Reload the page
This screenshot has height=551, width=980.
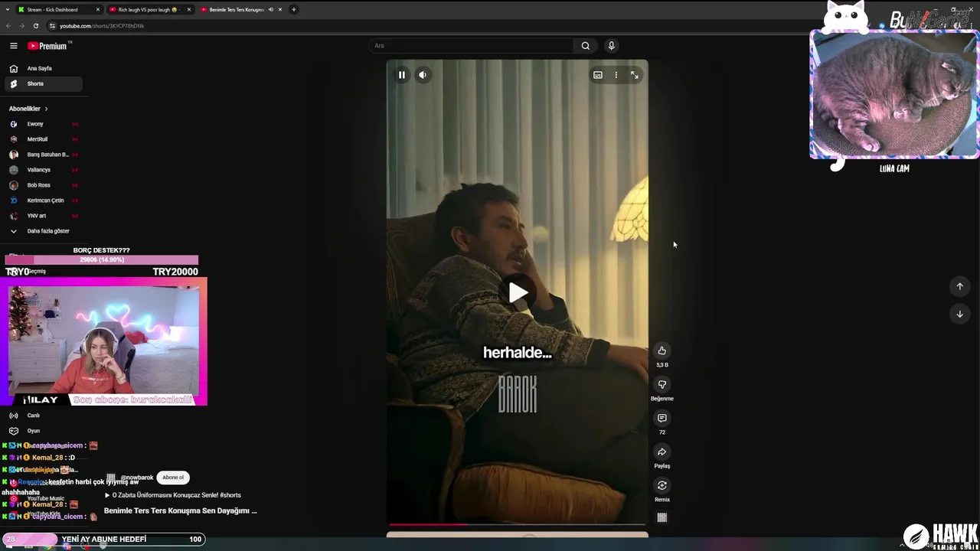[x=35, y=26]
